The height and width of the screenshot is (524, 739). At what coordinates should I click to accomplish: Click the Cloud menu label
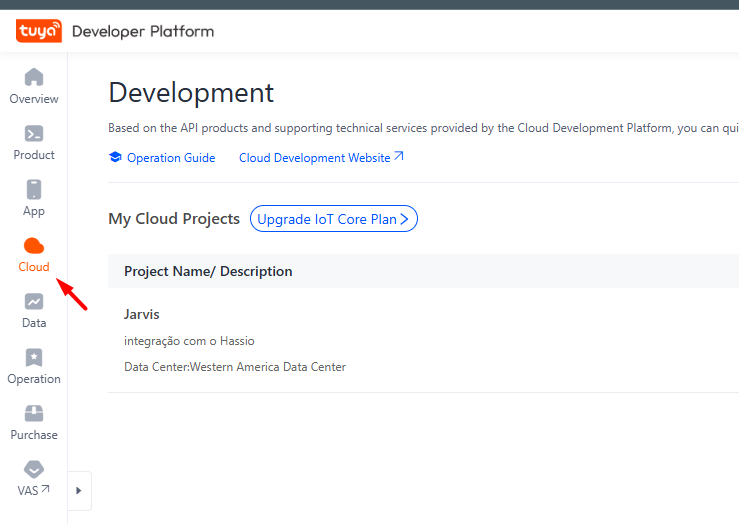(x=34, y=267)
